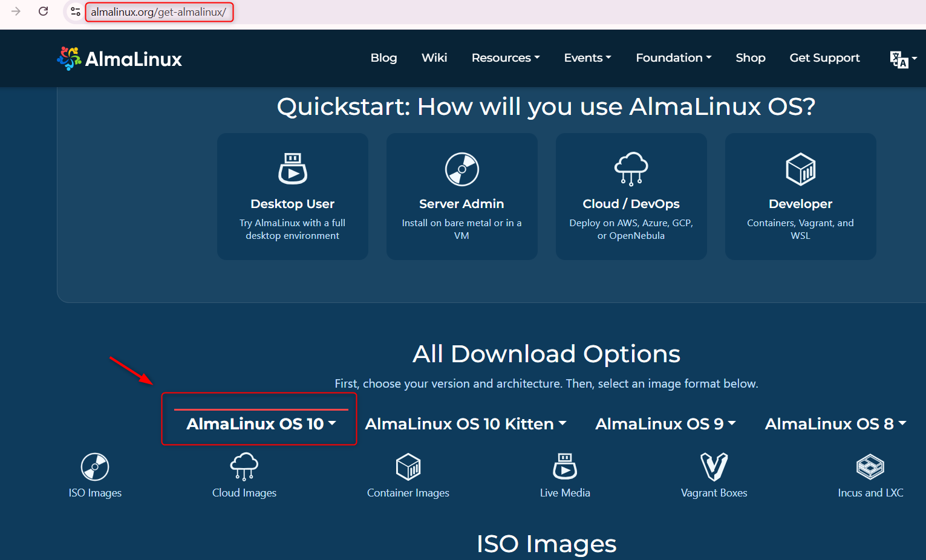Click the 'Quickstart: How will you use AlmaLinux OS?' heading
926x560 pixels.
pyautogui.click(x=546, y=107)
